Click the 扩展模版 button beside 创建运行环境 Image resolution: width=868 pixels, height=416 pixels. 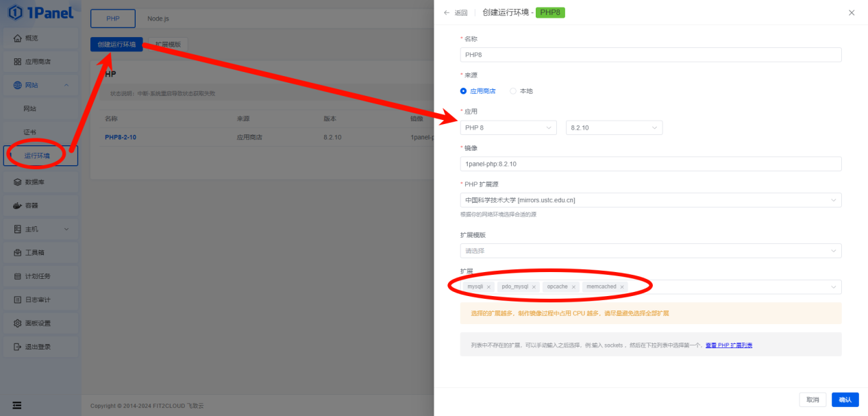[x=168, y=45]
